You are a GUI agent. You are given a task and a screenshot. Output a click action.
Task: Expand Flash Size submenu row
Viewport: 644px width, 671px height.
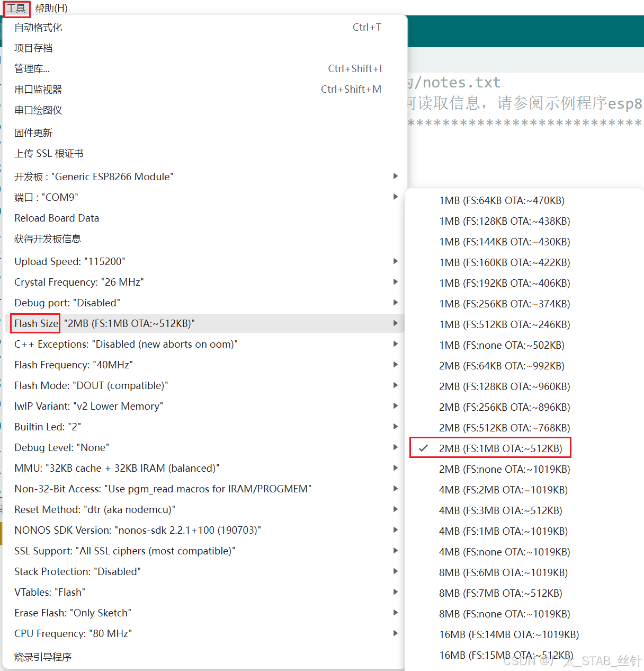pyautogui.click(x=204, y=323)
